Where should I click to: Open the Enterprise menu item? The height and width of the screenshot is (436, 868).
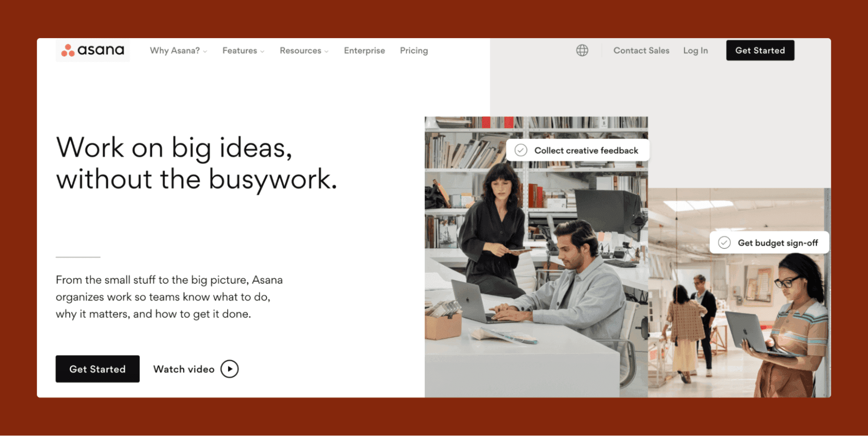pyautogui.click(x=364, y=51)
